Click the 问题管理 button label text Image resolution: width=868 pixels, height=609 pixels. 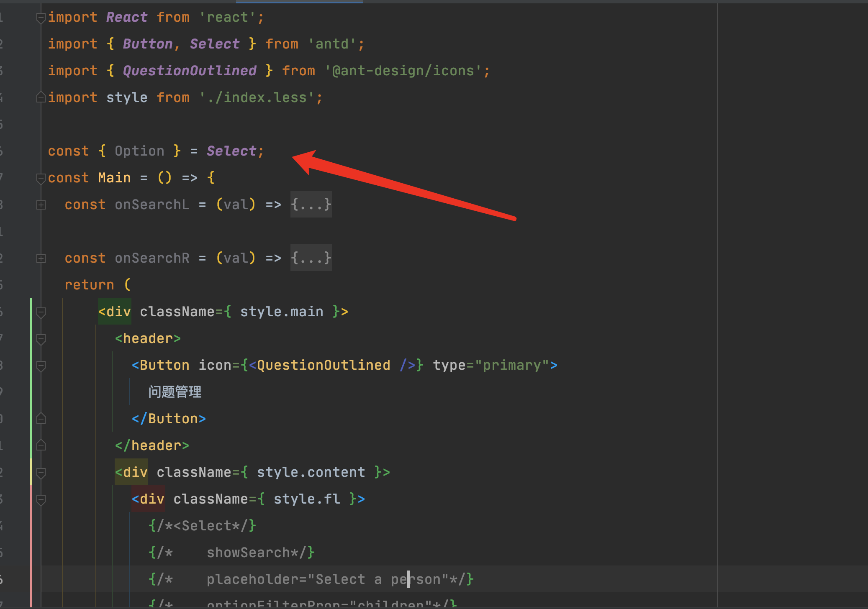pyautogui.click(x=175, y=392)
